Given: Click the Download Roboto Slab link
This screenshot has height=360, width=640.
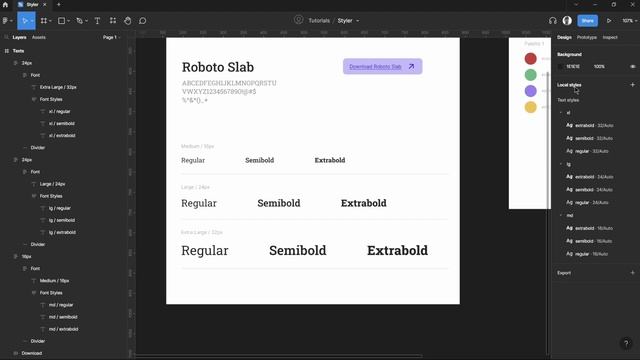Looking at the screenshot, I should point(375,67).
